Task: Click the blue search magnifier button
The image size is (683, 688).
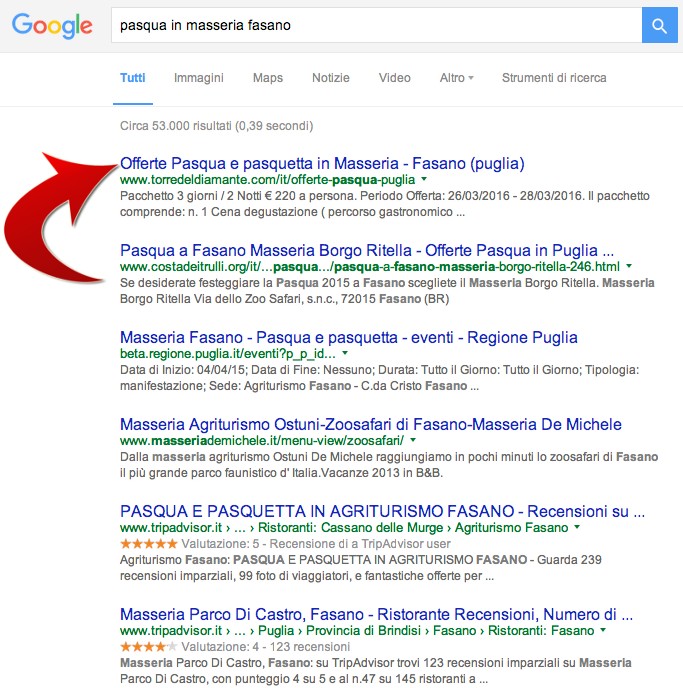Action: pyautogui.click(x=659, y=25)
